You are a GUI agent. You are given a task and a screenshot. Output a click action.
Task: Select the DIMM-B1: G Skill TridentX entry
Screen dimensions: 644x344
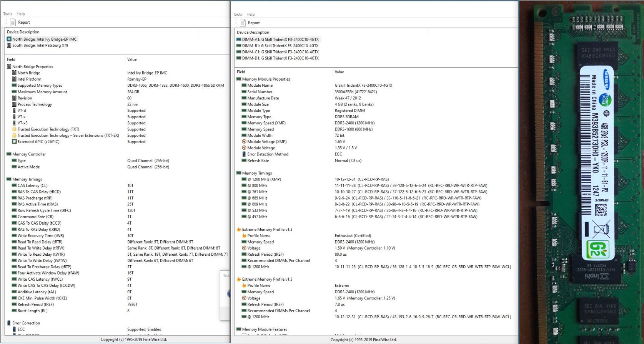(x=280, y=46)
